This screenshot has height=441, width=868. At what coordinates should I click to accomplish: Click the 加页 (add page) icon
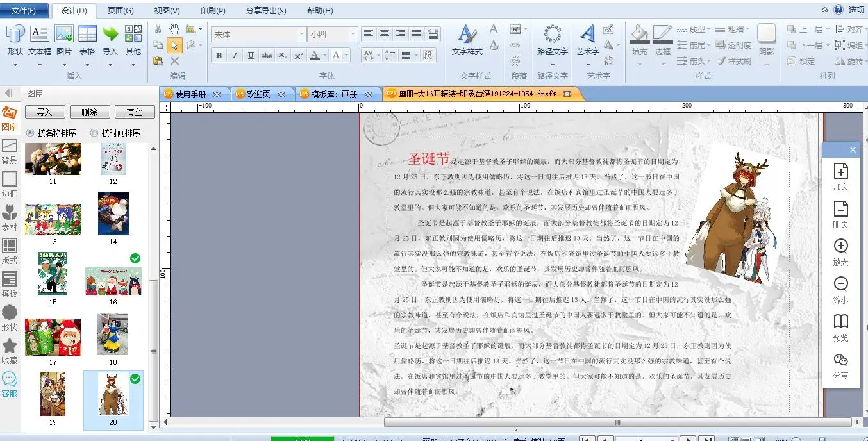840,171
